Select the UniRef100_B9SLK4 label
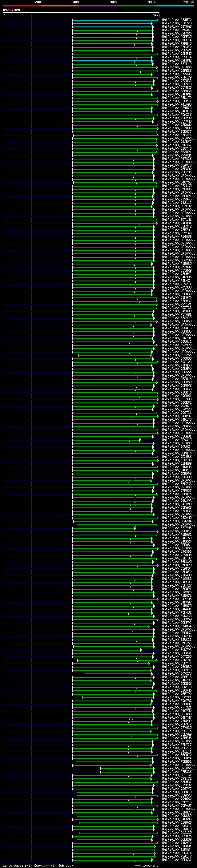This screenshot has width=197, height=868. coord(177,57)
